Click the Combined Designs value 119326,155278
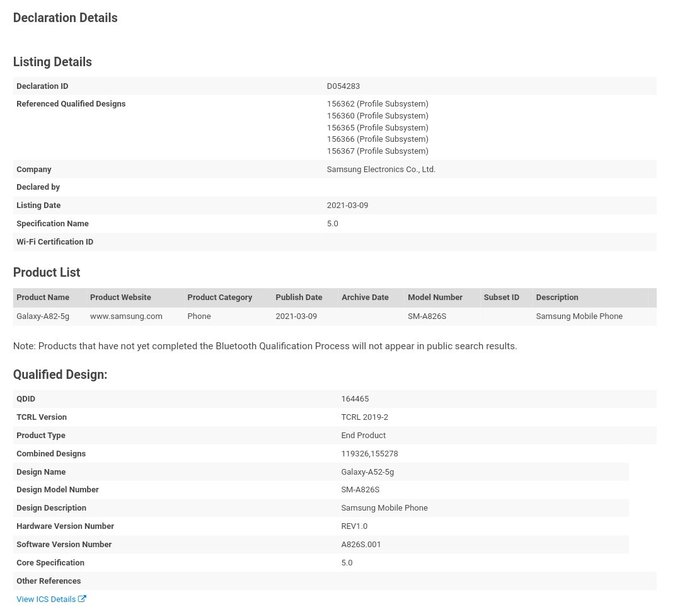 369,454
